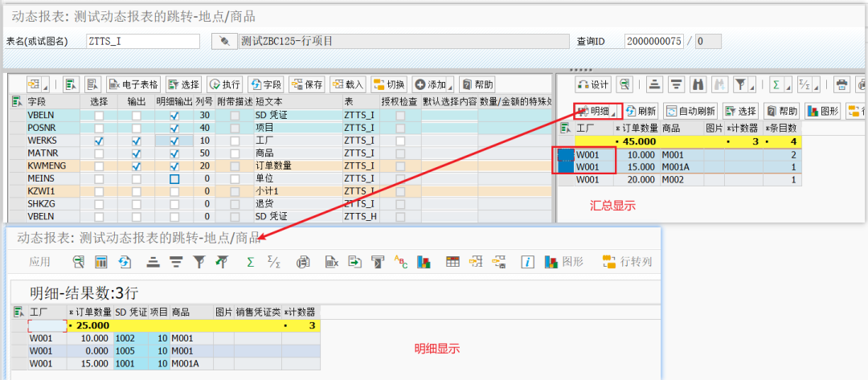
Task: Click the refresh icon in the detail window toolbar
Action: click(x=124, y=262)
